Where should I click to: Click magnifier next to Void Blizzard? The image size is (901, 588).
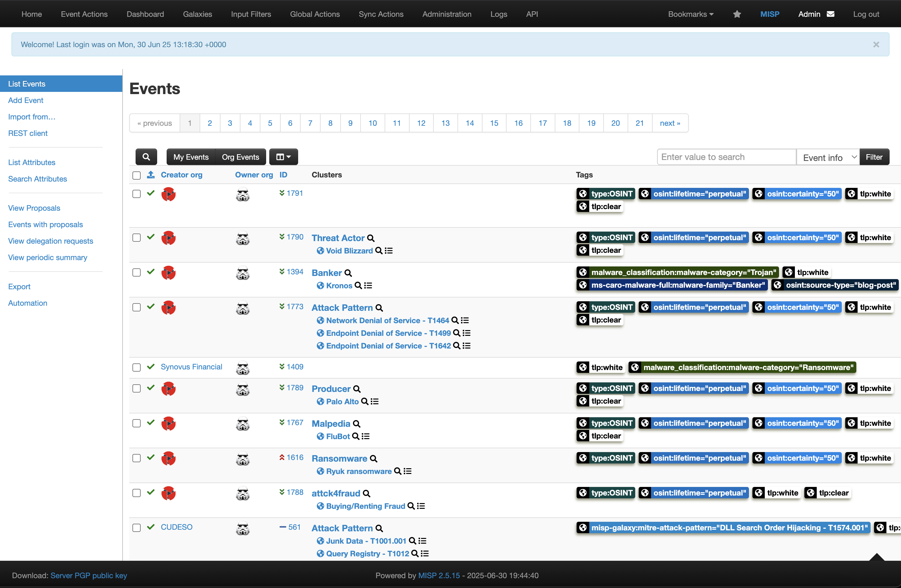379,251
